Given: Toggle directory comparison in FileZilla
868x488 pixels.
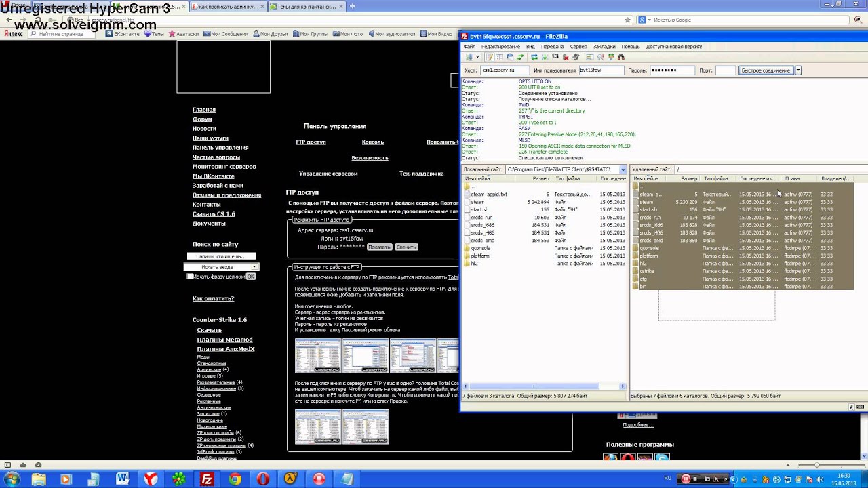Looking at the screenshot, I should click(601, 57).
